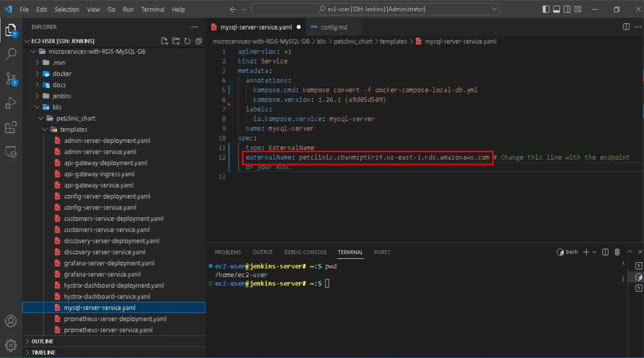Open the Terminal menu
The height and width of the screenshot is (358, 644).
tap(152, 9)
